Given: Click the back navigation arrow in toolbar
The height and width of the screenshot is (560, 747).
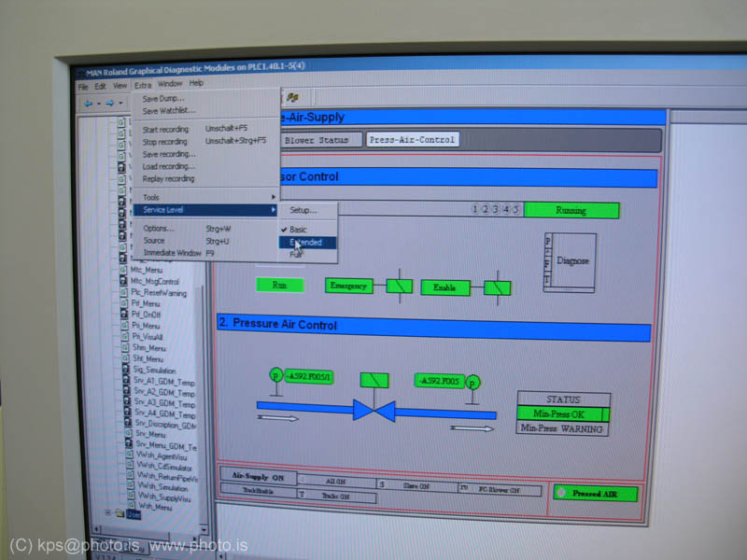Looking at the screenshot, I should 88,103.
